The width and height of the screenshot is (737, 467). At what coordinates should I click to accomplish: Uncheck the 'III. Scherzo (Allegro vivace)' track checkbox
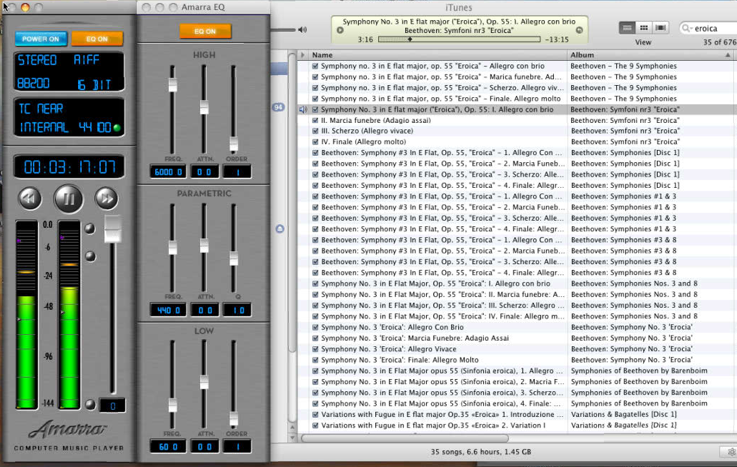315,131
